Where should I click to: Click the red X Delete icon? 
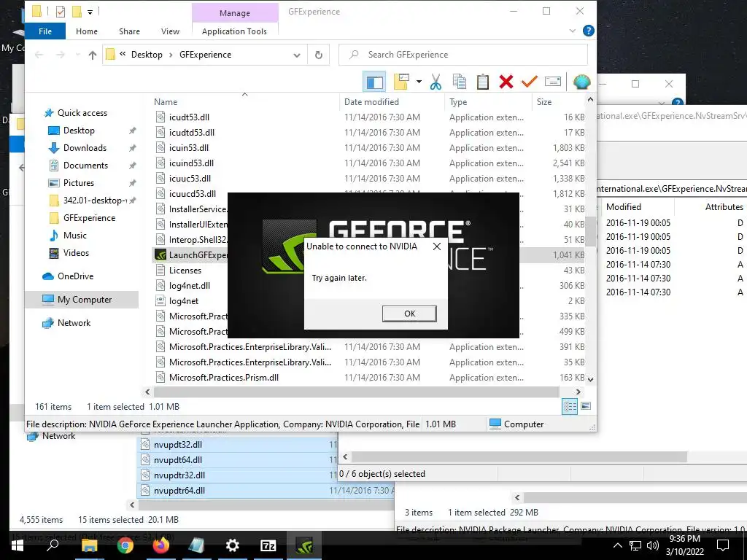pyautogui.click(x=506, y=82)
